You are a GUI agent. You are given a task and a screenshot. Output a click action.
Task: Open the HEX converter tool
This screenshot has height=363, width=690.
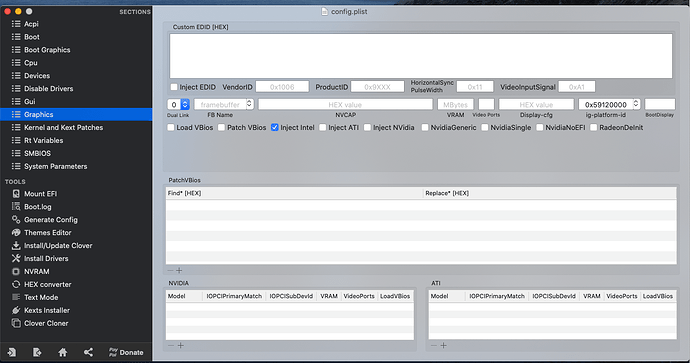coord(48,284)
